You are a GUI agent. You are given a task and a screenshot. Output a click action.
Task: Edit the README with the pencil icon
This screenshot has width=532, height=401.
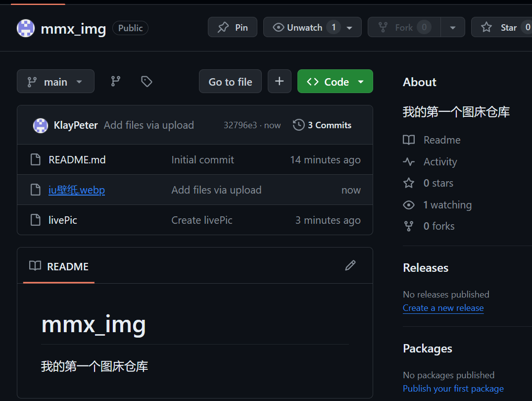pos(350,265)
